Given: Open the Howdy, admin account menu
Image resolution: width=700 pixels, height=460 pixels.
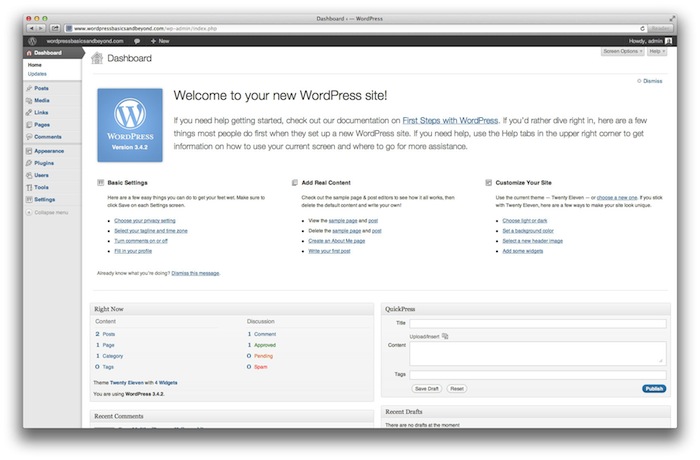Looking at the screenshot, I should (650, 41).
